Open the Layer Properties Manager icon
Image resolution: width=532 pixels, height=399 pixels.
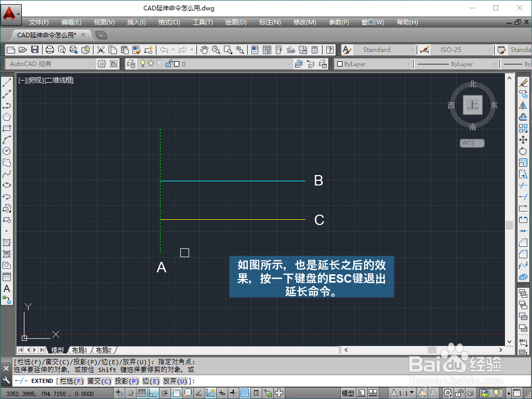(131, 64)
